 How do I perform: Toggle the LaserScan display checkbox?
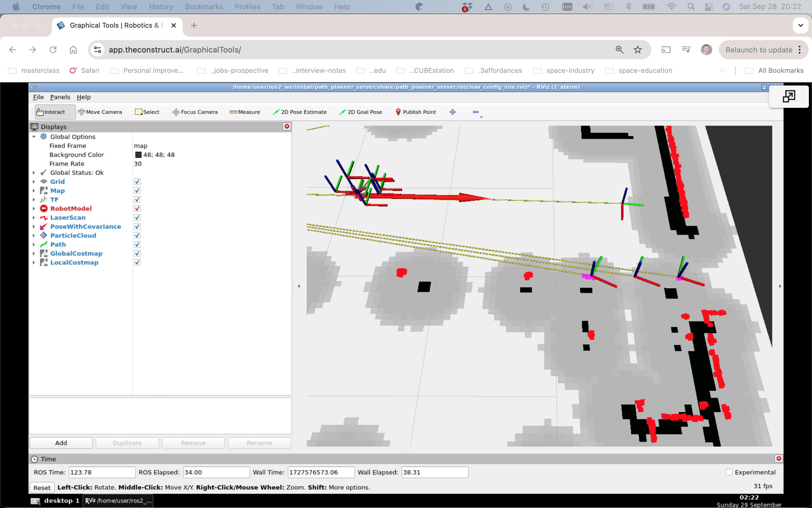pos(137,218)
